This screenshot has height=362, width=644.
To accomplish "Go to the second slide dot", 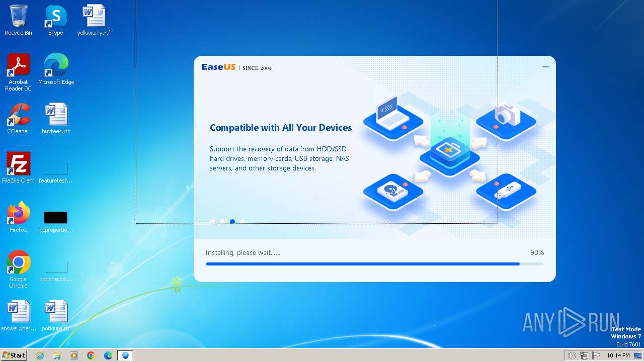I will point(222,221).
